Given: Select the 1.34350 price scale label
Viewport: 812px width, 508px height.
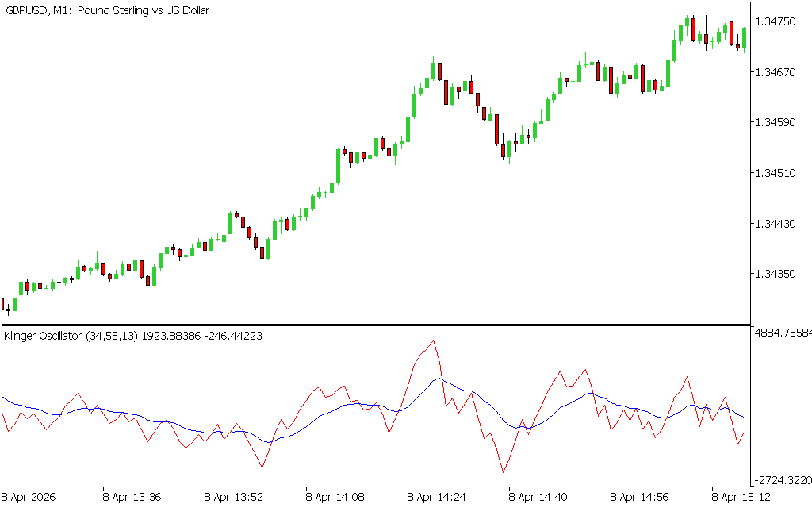Looking at the screenshot, I should point(776,274).
